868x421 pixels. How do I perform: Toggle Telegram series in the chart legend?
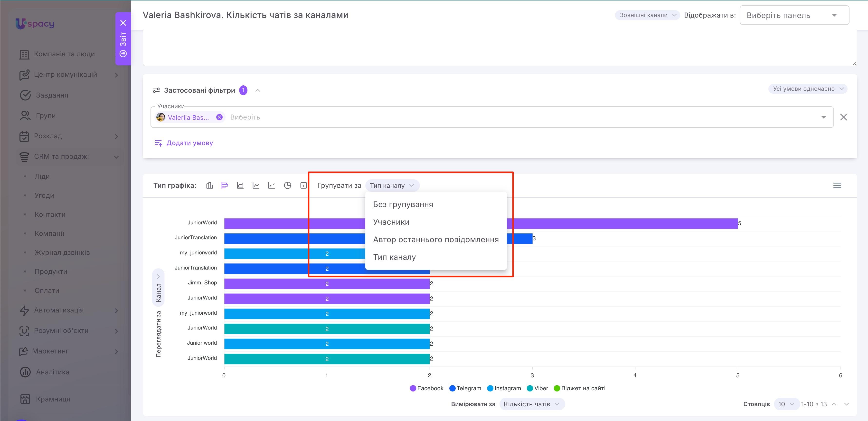pos(465,388)
